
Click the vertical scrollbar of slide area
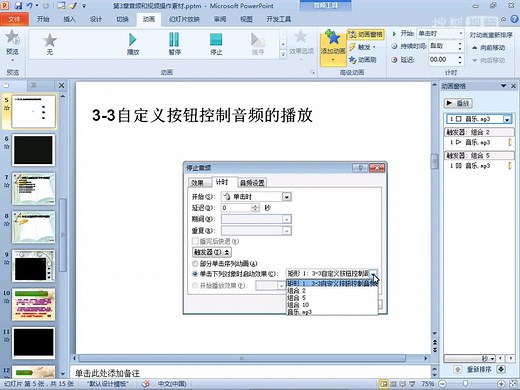click(x=434, y=162)
